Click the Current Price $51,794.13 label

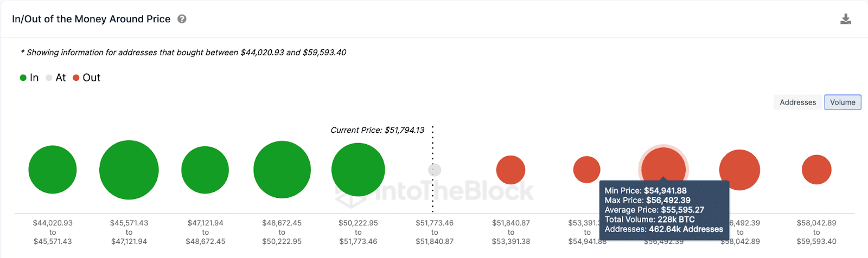tap(378, 130)
